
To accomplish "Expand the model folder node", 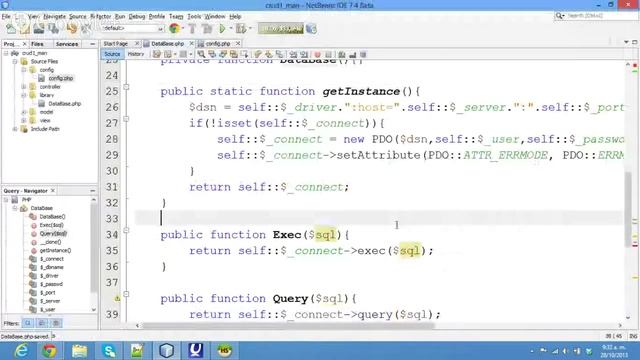I will point(24,112).
